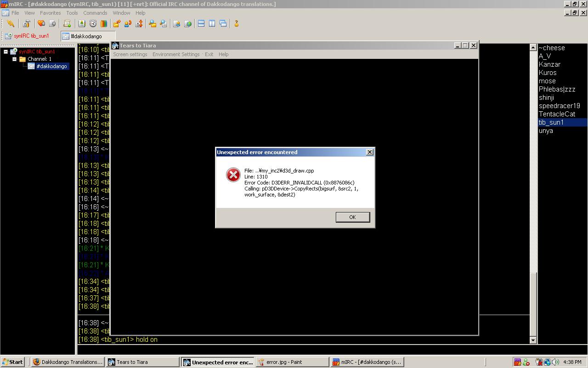Select Phlebas|zzz in the nick list
This screenshot has width=588, height=368.
tap(557, 89)
